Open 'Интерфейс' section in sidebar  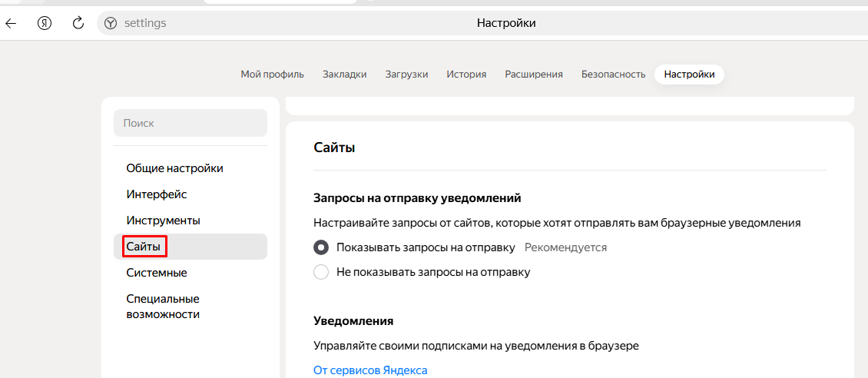pos(157,194)
